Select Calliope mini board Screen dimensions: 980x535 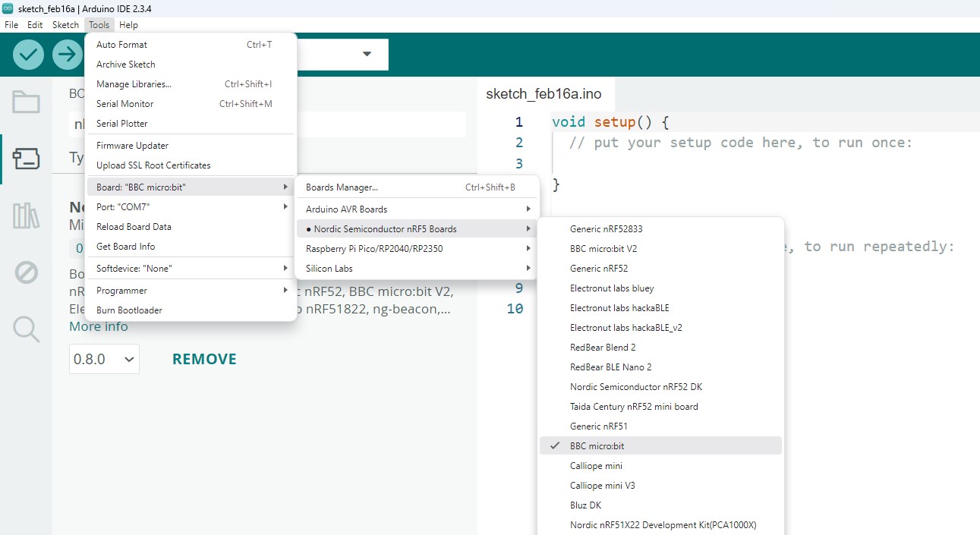pos(660,465)
